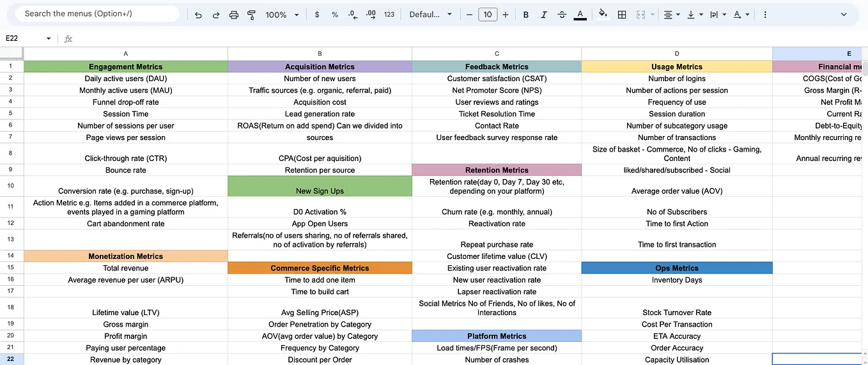Select the Feedback Metrics header cell
Screen dimensions: 868x365
point(497,66)
